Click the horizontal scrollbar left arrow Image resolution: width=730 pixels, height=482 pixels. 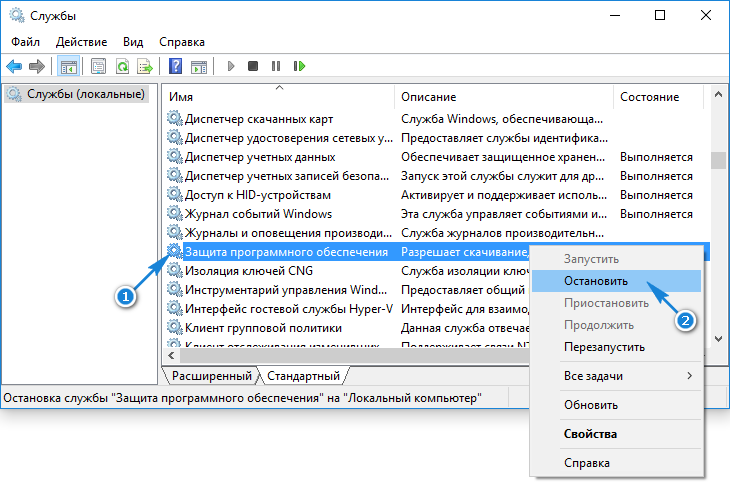pos(171,355)
